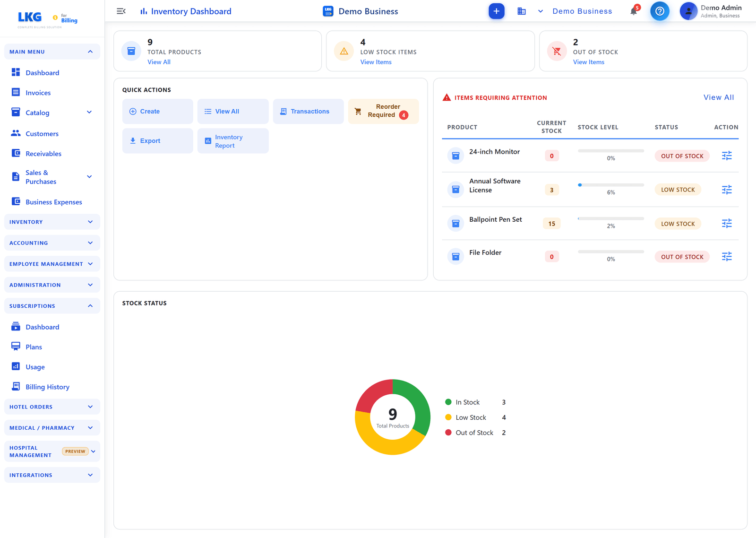Viewport: 756px width, 538px height.
Task: Click the blue plus quick-add button
Action: 496,11
